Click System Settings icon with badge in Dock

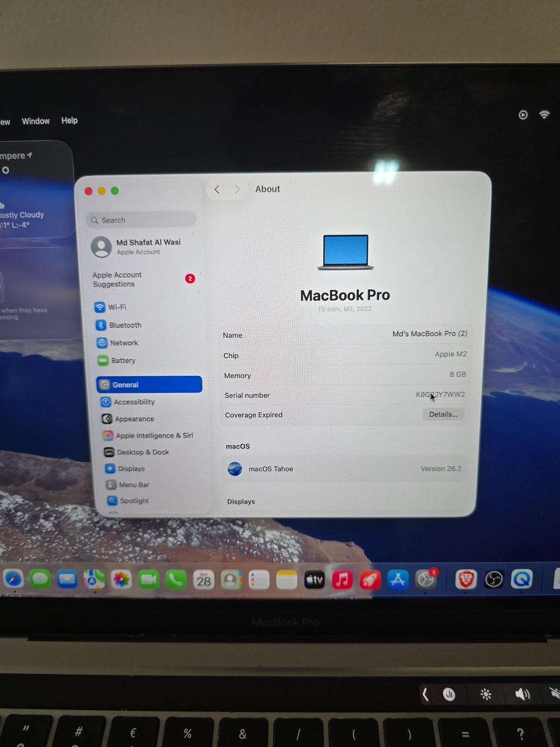click(x=426, y=579)
